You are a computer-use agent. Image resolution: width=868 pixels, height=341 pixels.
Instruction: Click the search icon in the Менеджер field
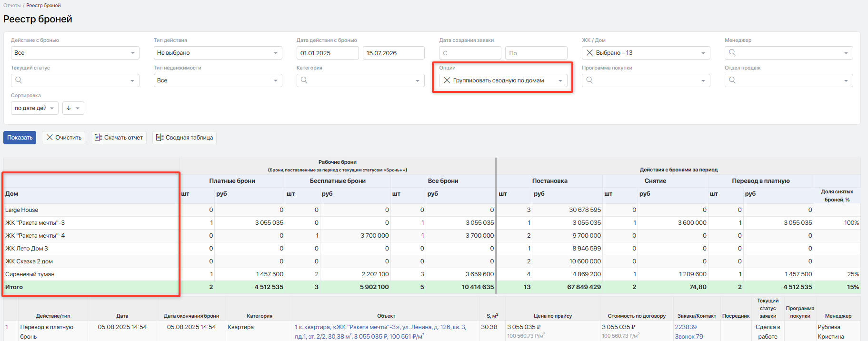click(732, 53)
